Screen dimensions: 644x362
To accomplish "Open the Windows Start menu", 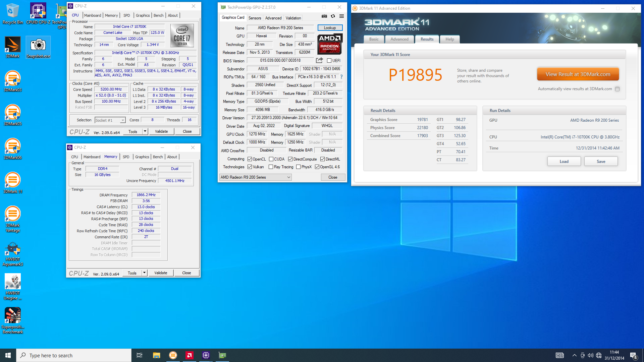I will [x=8, y=355].
